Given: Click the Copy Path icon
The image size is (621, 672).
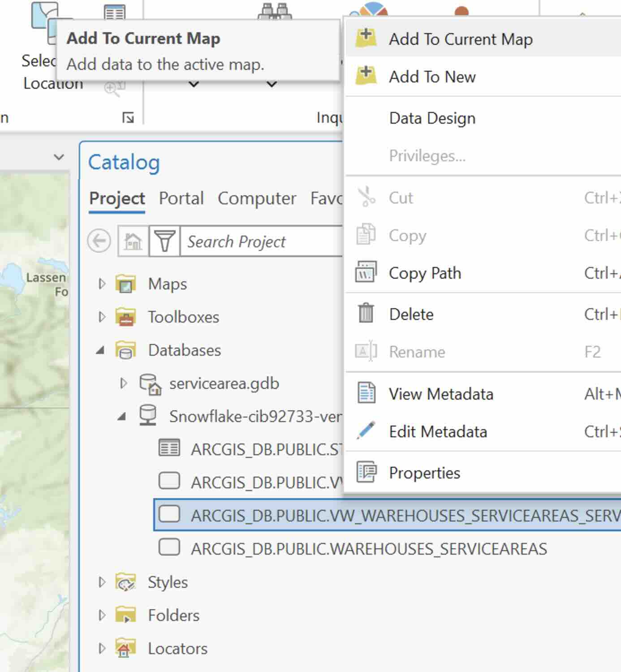Looking at the screenshot, I should 366,272.
